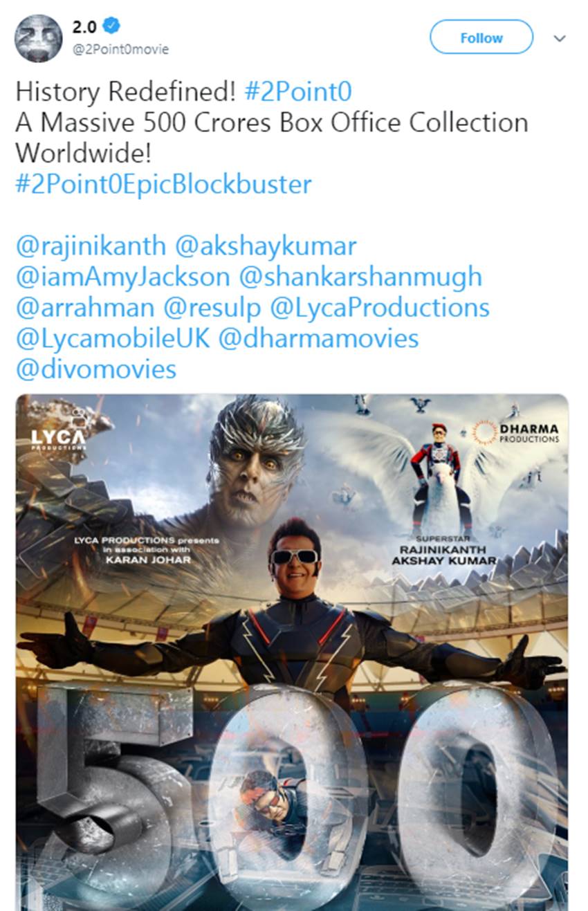This screenshot has width=588, height=911.
Task: Click the blue verified badge icon
Action: pyautogui.click(x=112, y=26)
